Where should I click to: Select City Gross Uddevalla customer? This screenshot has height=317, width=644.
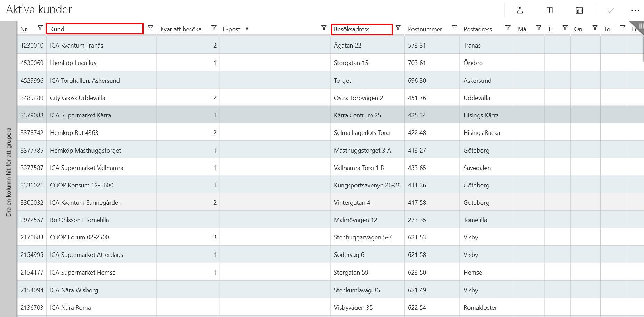pyautogui.click(x=78, y=98)
